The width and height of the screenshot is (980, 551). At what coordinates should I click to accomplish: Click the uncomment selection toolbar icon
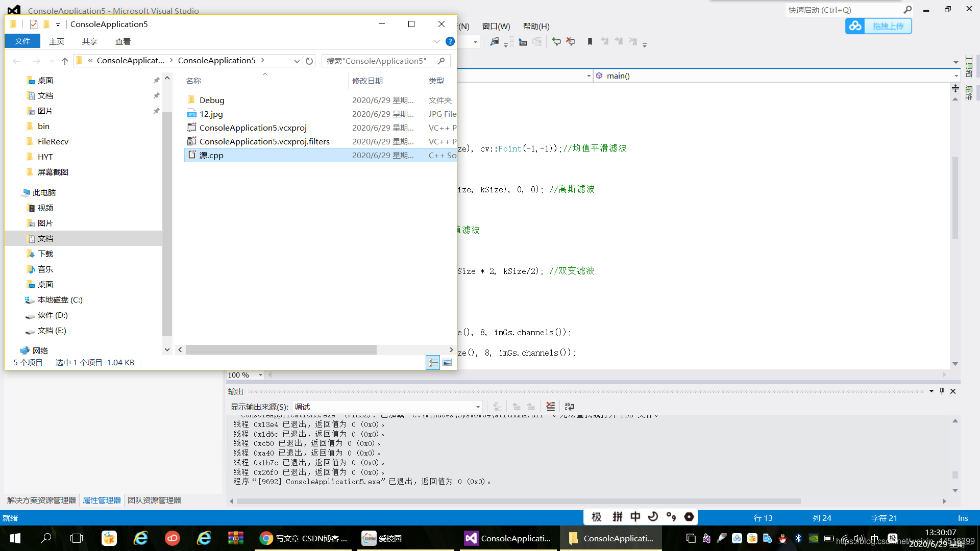(571, 42)
